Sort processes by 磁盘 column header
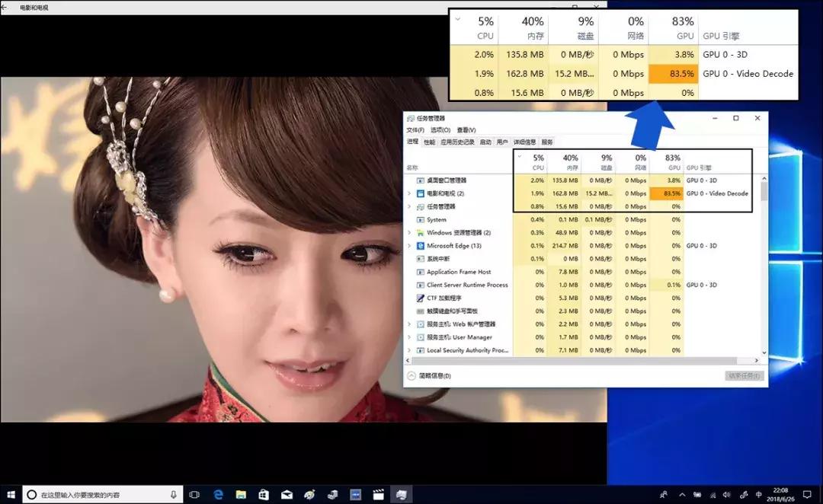 pyautogui.click(x=598, y=162)
